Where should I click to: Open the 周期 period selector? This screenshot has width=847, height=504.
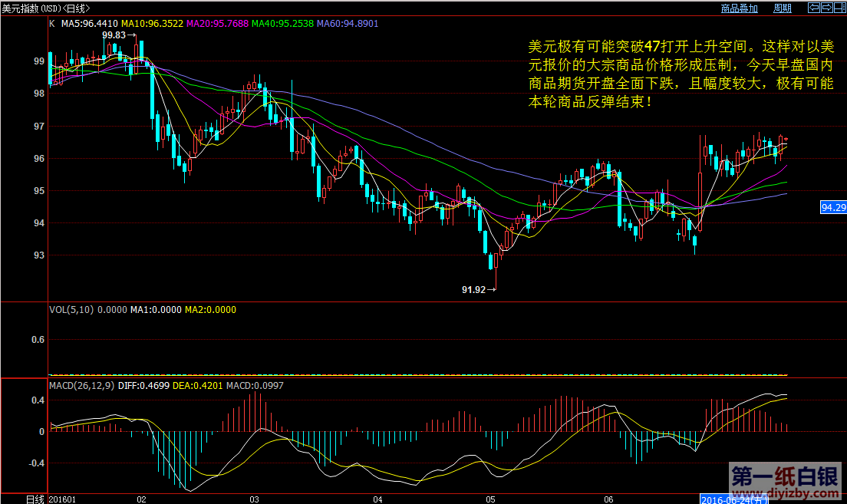click(783, 8)
